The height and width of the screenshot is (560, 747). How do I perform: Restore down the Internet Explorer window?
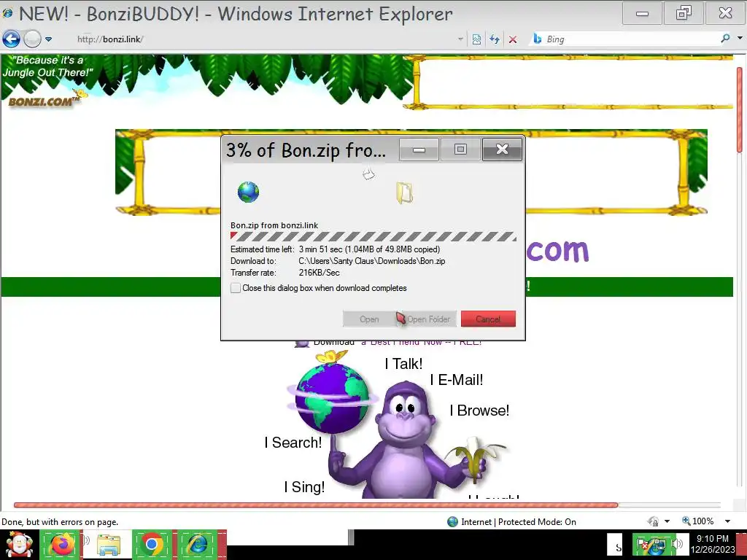click(684, 13)
